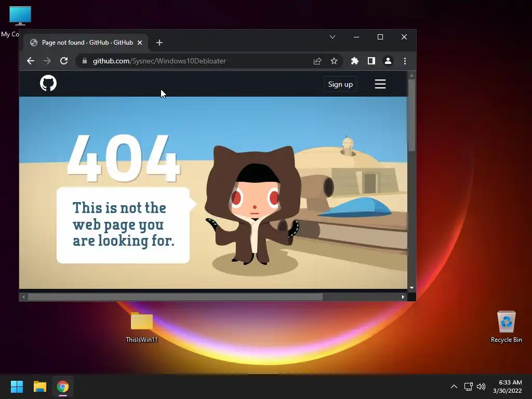Click the horizontal scrollbar thumb

pos(175,297)
